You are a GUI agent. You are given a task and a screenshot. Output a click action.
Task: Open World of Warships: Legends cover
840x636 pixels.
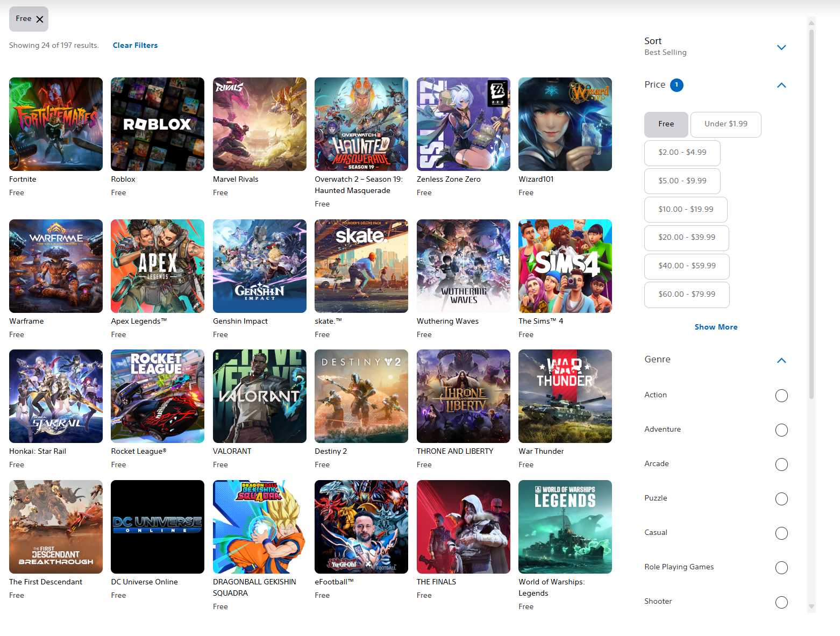click(x=565, y=527)
